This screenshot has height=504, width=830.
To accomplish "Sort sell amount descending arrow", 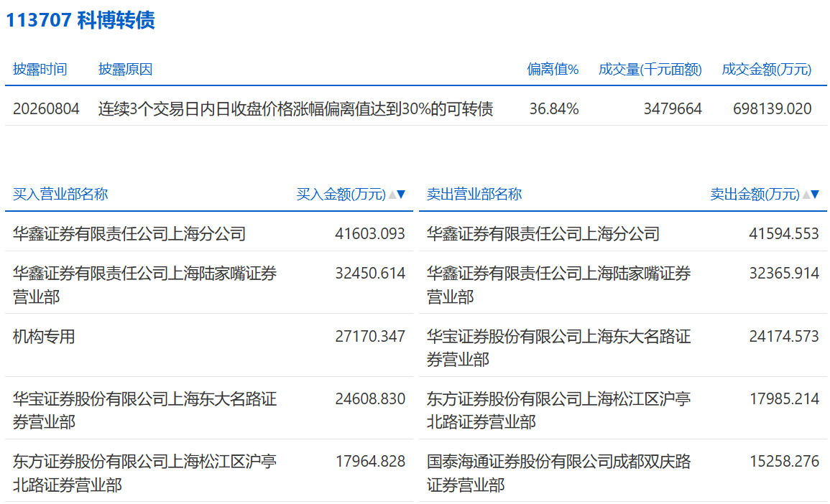I will 815,195.
